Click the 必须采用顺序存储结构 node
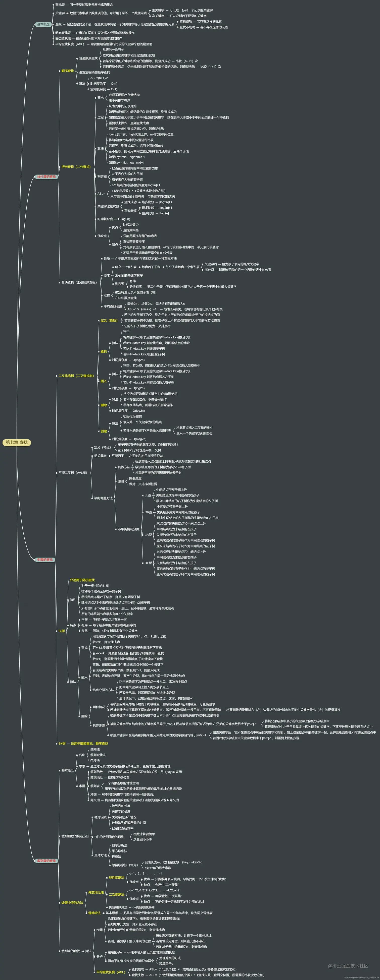This screenshot has width=380, height=980. point(124,95)
